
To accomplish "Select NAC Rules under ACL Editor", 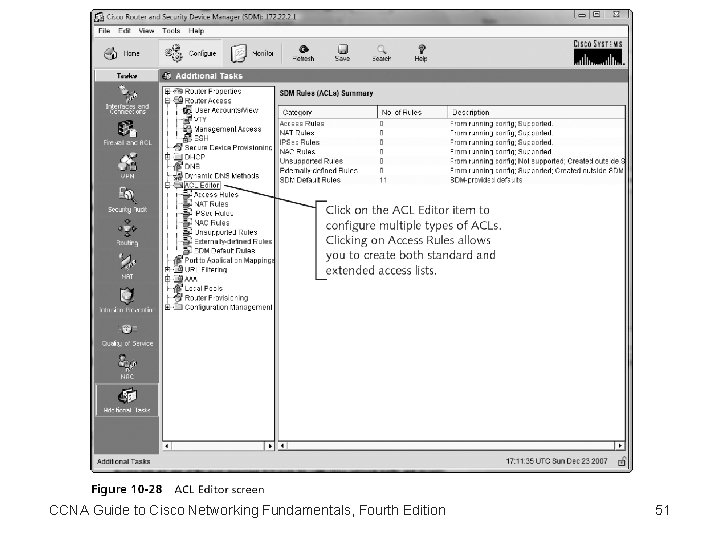I will (212, 223).
